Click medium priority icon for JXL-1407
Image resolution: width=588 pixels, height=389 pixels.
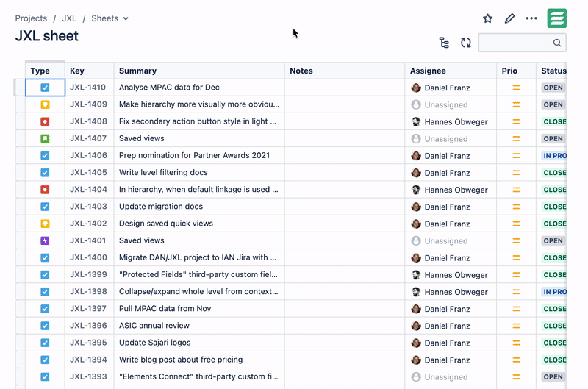(517, 139)
